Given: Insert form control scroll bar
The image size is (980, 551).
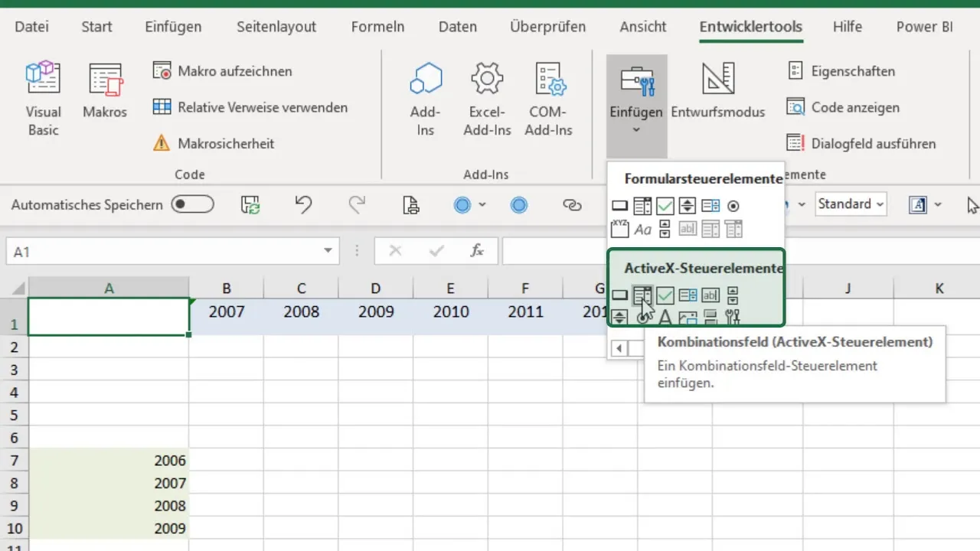Looking at the screenshot, I should [665, 228].
